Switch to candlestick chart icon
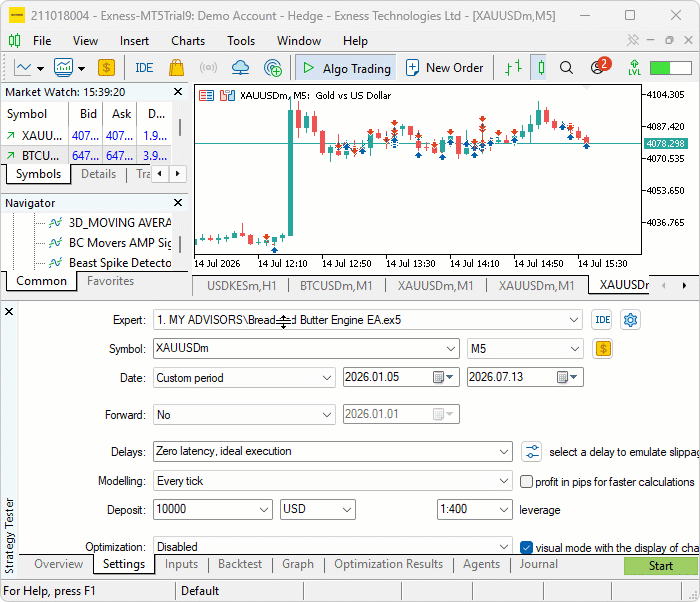This screenshot has height=602, width=700. 541,68
